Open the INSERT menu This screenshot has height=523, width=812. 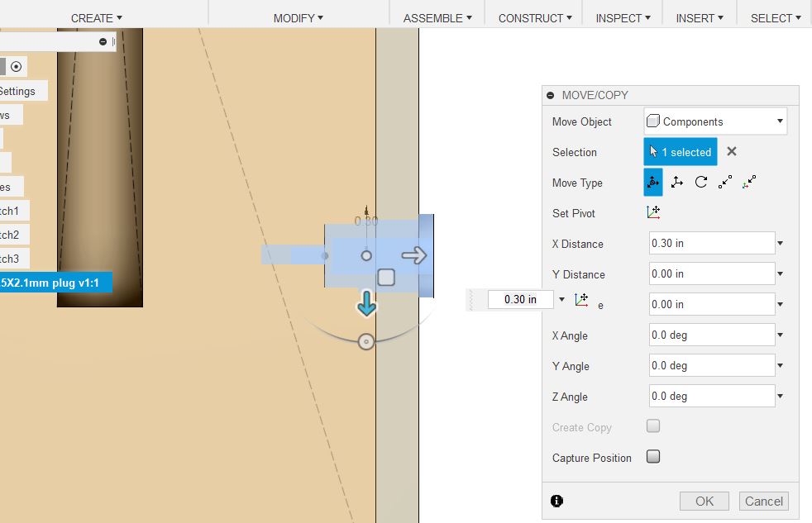700,18
